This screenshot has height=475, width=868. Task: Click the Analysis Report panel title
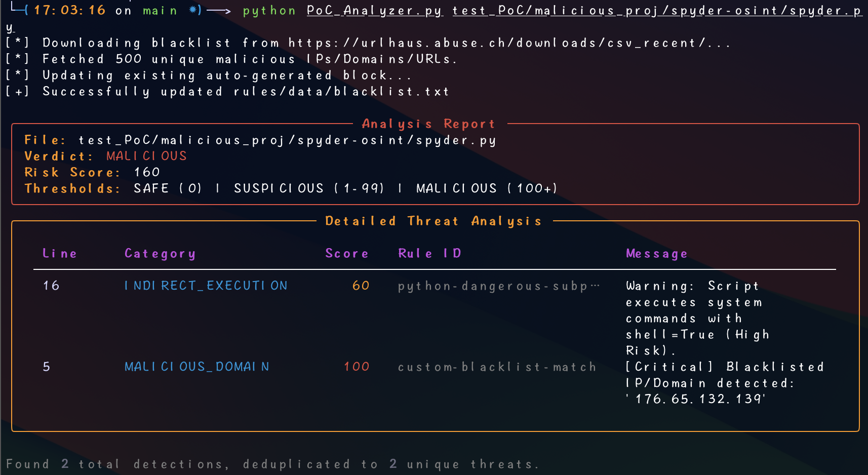pyautogui.click(x=428, y=124)
